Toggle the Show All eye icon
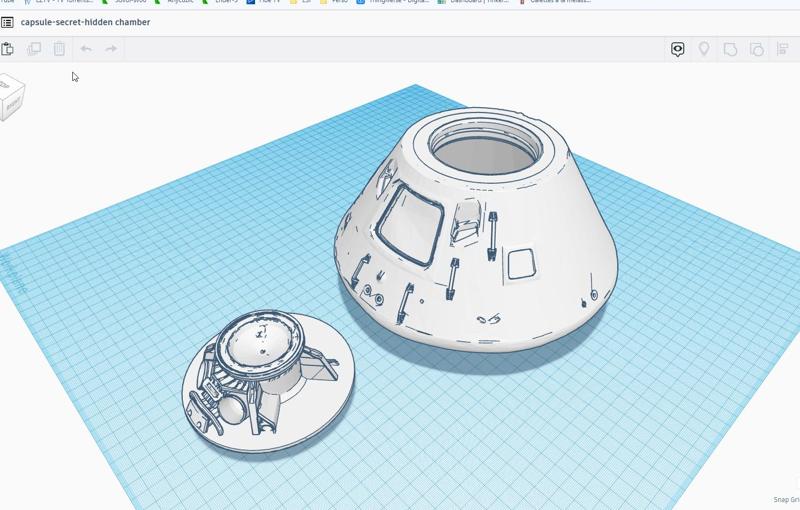This screenshot has width=800, height=510. [x=678, y=49]
